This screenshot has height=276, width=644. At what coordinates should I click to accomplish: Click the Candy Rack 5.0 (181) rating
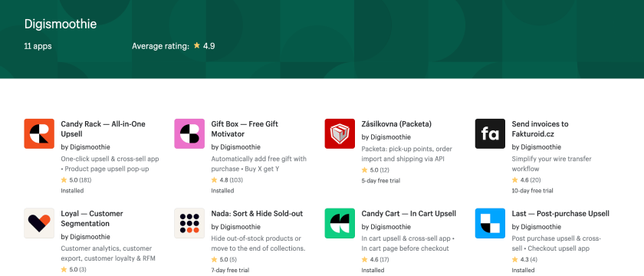coord(76,180)
